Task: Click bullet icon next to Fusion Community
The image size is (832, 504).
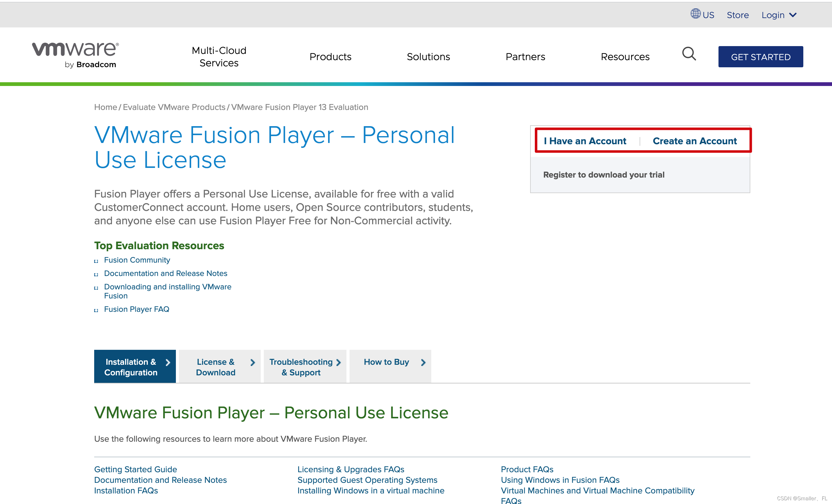Action: (x=96, y=261)
